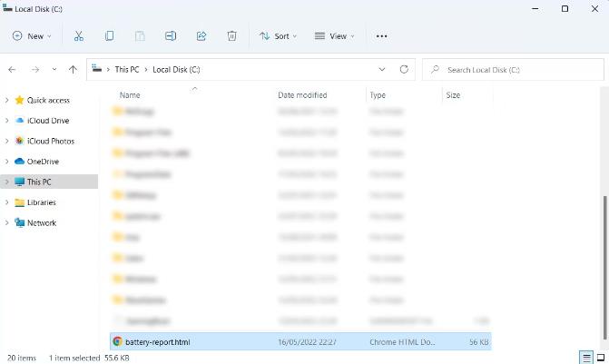Select Quick access in navigation pane
This screenshot has width=609, height=364.
pos(48,100)
